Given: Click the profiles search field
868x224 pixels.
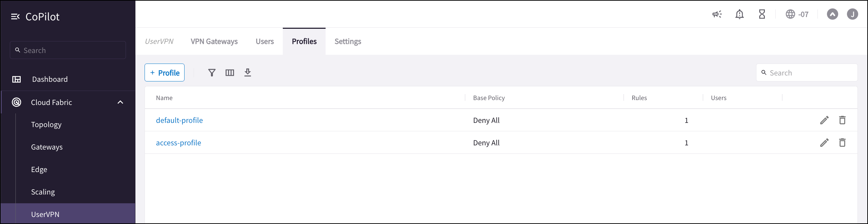Looking at the screenshot, I should [x=807, y=72].
